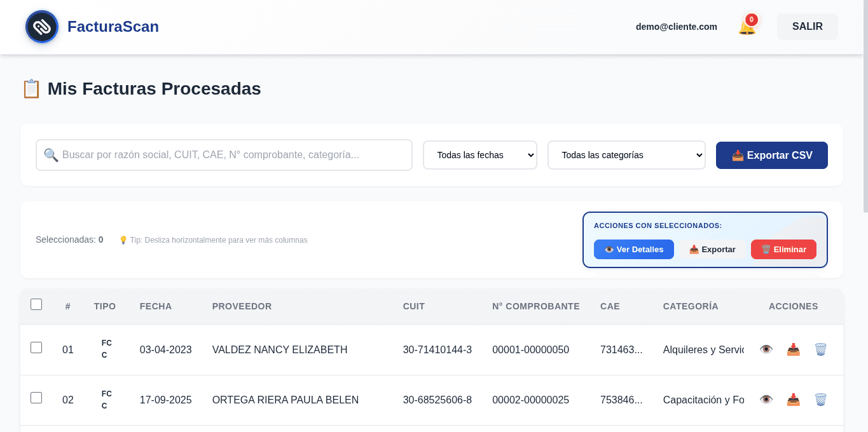The width and height of the screenshot is (868, 432).
Task: Click the magnifier search icon
Action: click(51, 155)
